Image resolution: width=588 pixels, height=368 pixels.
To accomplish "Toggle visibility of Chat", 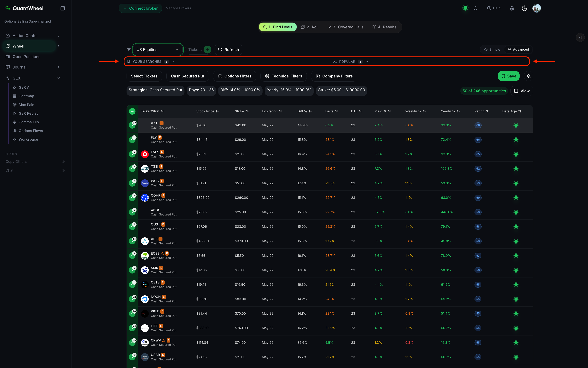I will click(x=63, y=170).
